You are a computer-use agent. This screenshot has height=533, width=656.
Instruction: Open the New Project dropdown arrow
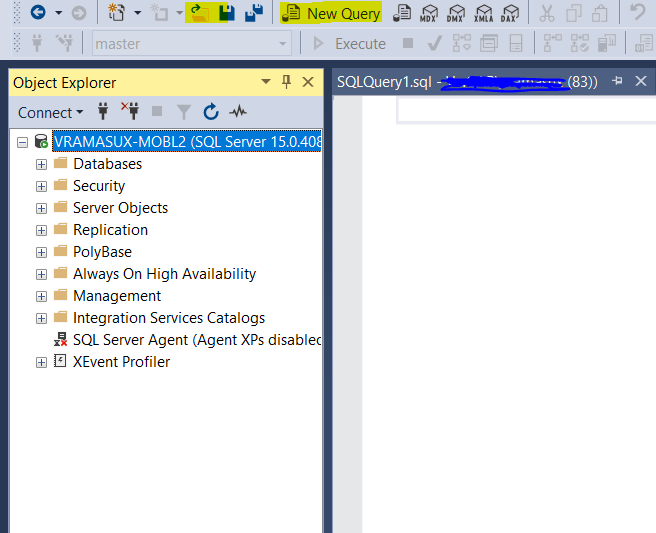coord(137,13)
